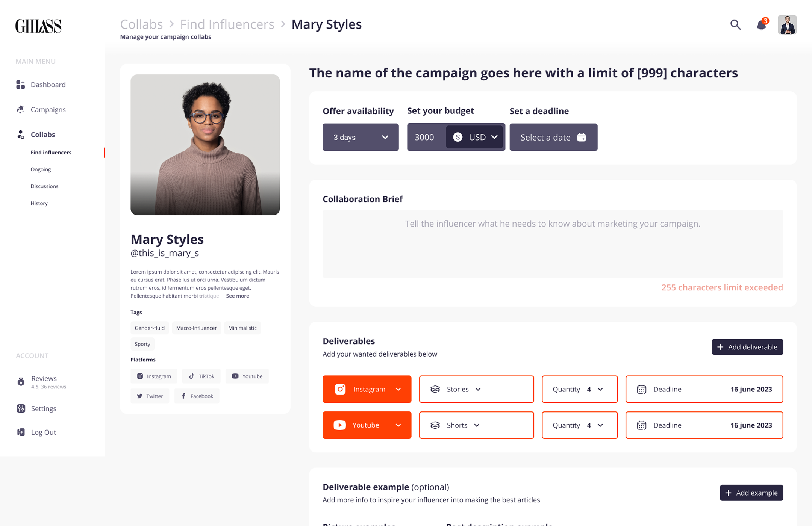This screenshot has height=526, width=812.
Task: Click See more in bio
Action: click(237, 296)
